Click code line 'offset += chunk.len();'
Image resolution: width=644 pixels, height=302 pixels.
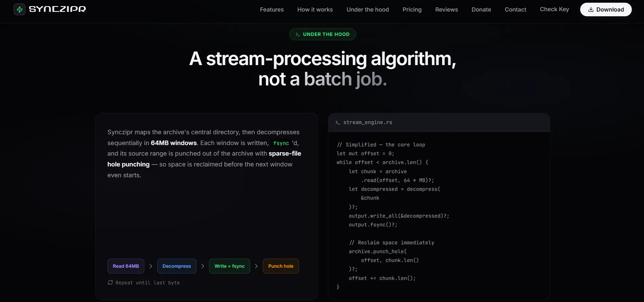382,278
